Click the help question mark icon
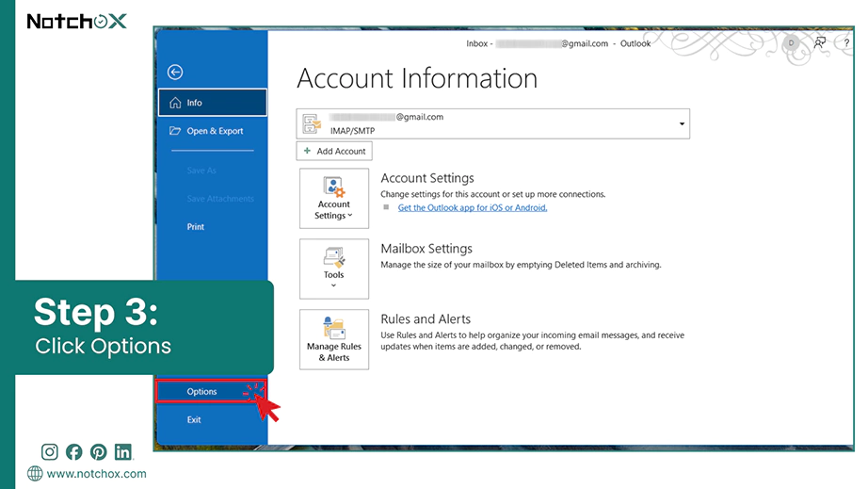This screenshot has width=868, height=489. point(846,42)
